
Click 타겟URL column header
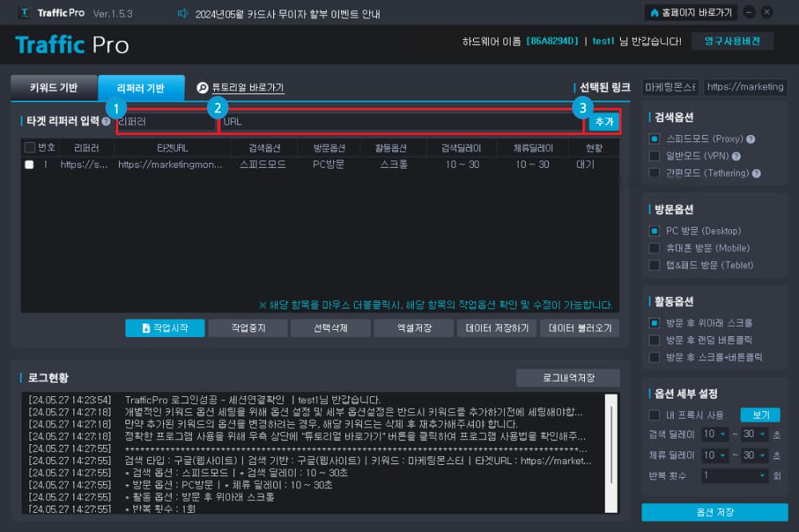click(173, 149)
